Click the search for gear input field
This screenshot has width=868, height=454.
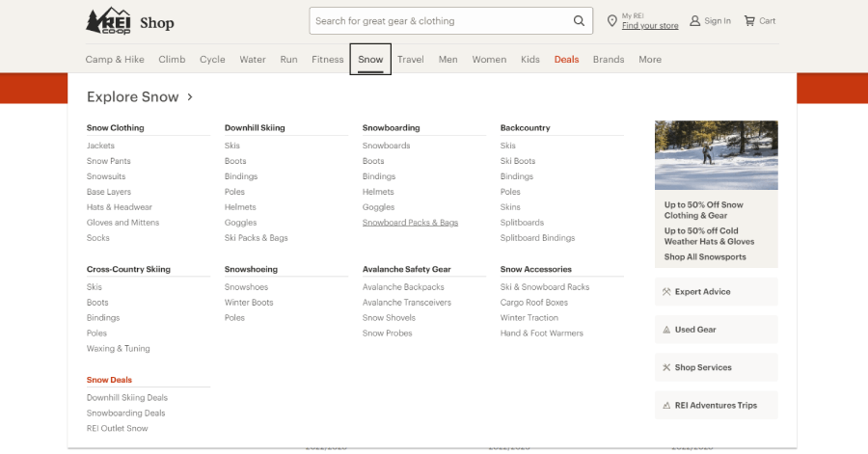[x=439, y=21]
